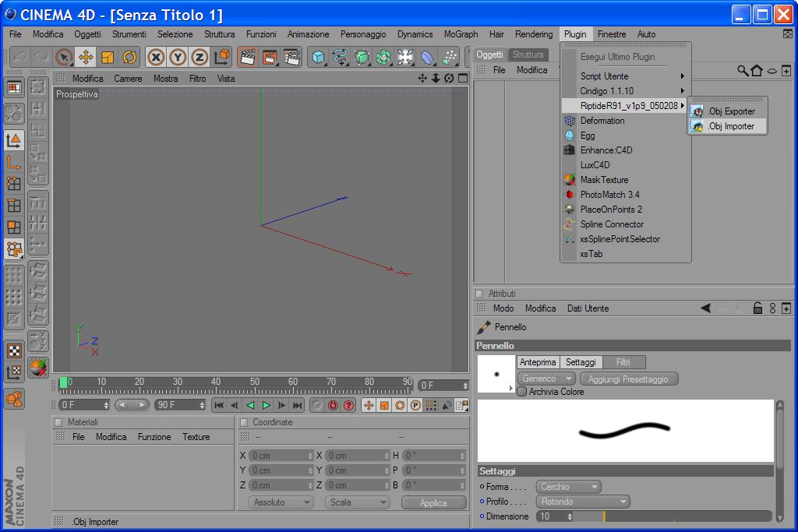The width and height of the screenshot is (798, 532).
Task: Click the Obj Importer plugin entry
Action: coord(728,126)
